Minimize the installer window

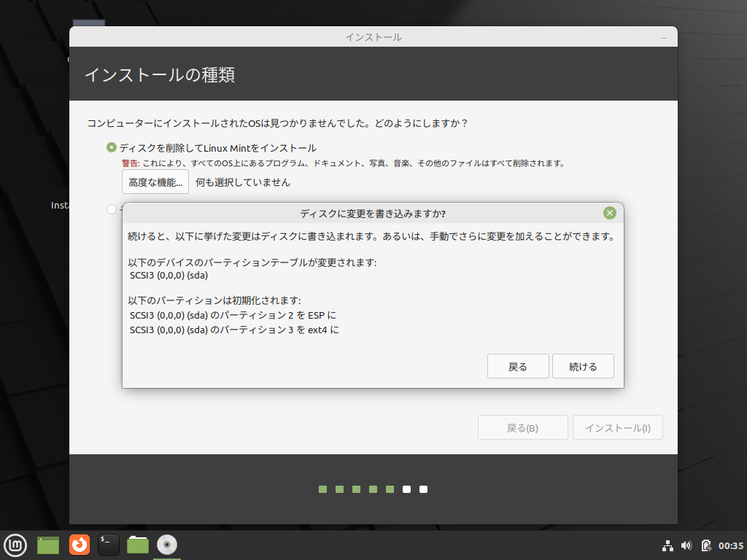(664, 38)
